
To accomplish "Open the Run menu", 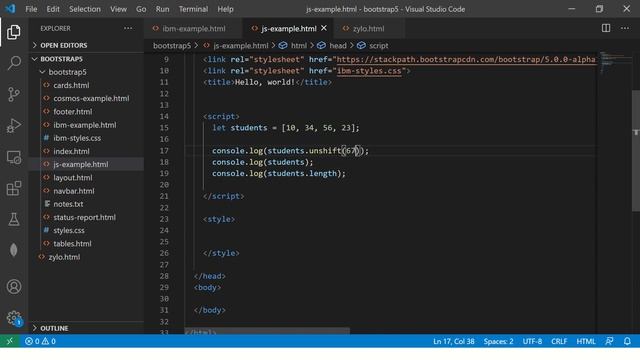I will [162, 9].
